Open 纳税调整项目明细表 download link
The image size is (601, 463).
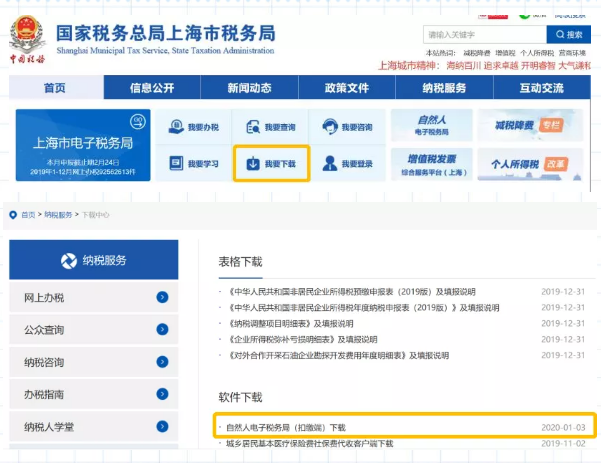[x=291, y=323]
